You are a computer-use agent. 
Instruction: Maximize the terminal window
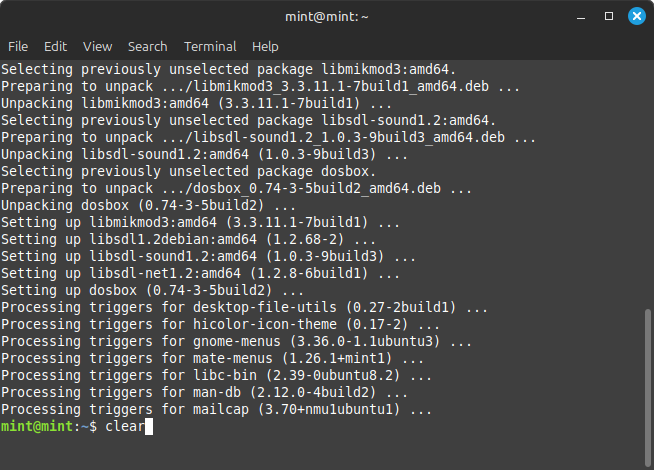(608, 17)
